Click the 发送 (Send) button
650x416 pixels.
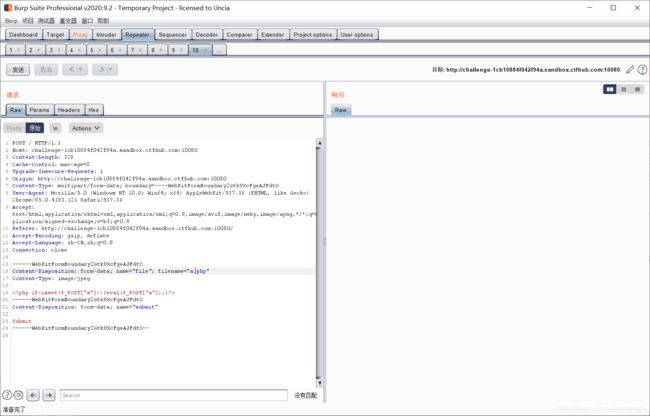pos(18,70)
